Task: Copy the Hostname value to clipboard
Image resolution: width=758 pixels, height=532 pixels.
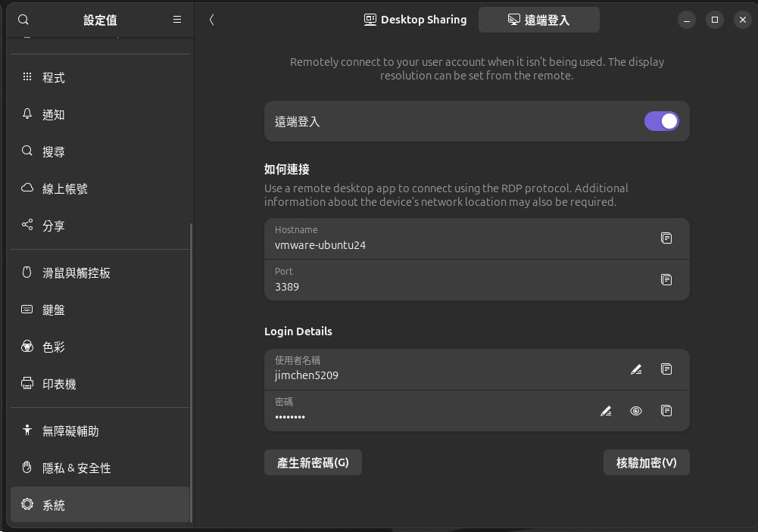Action: click(666, 238)
